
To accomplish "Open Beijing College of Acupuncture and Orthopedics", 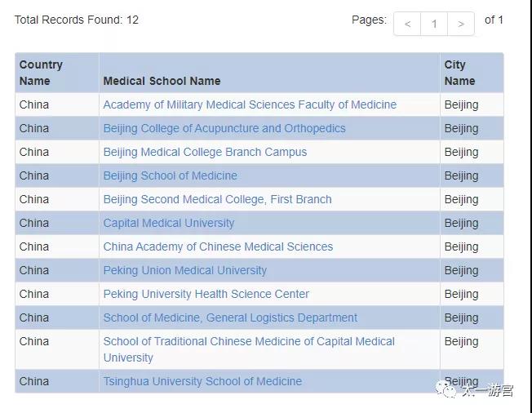I will [x=224, y=128].
